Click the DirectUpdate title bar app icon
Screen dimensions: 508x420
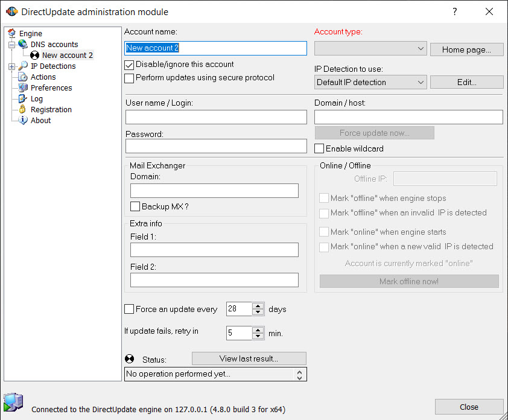pos(11,11)
